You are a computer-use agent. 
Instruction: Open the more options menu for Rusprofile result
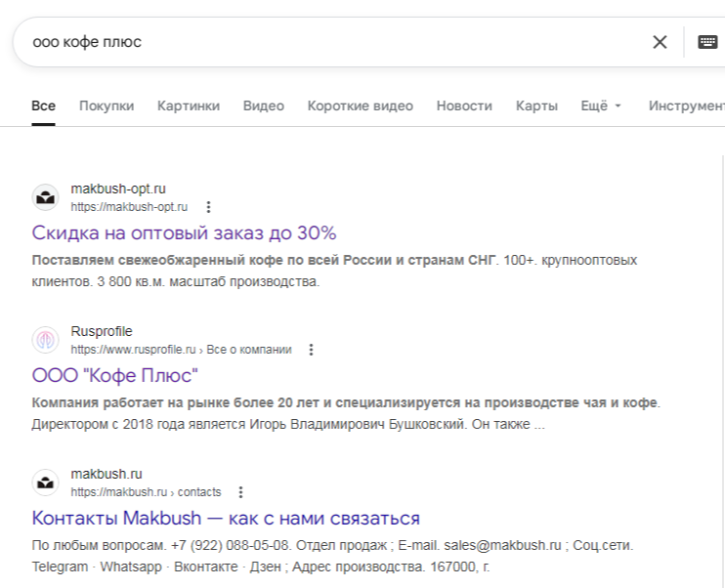(311, 350)
